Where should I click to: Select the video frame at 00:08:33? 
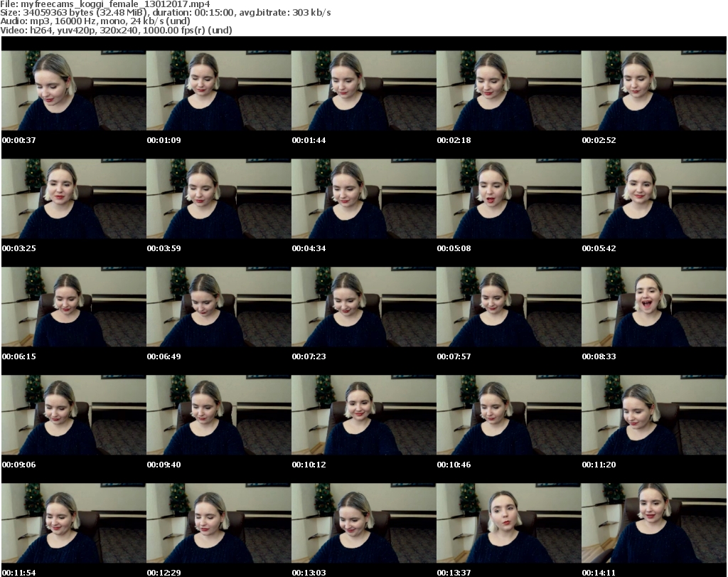(654, 307)
